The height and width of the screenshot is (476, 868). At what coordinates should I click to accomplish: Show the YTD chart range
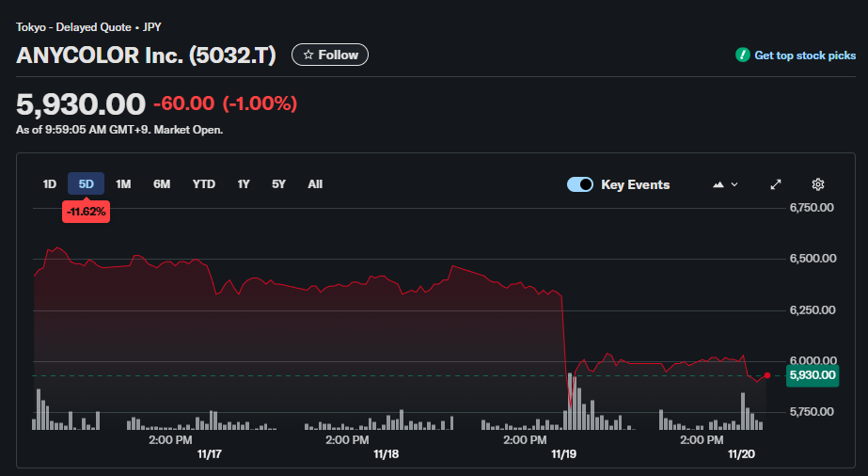[204, 183]
